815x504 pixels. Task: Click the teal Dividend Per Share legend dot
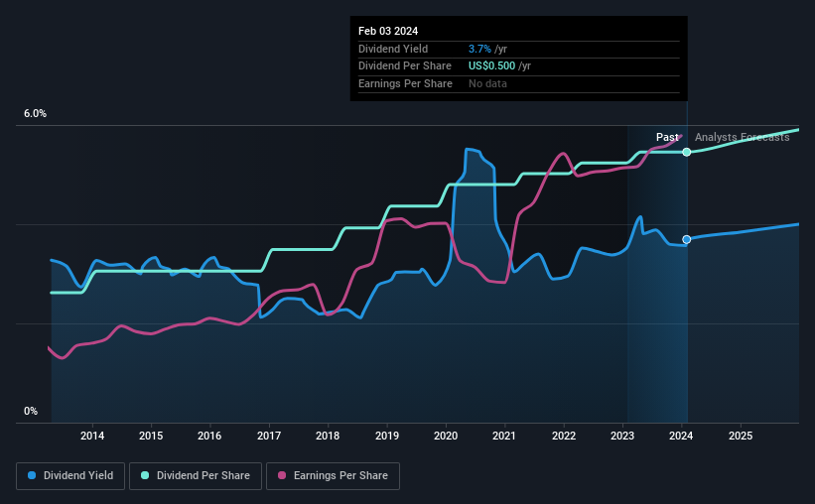[x=145, y=475]
